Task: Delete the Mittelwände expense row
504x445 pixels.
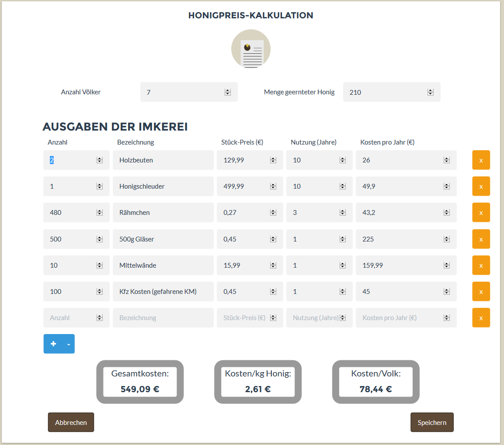Action: [x=481, y=265]
